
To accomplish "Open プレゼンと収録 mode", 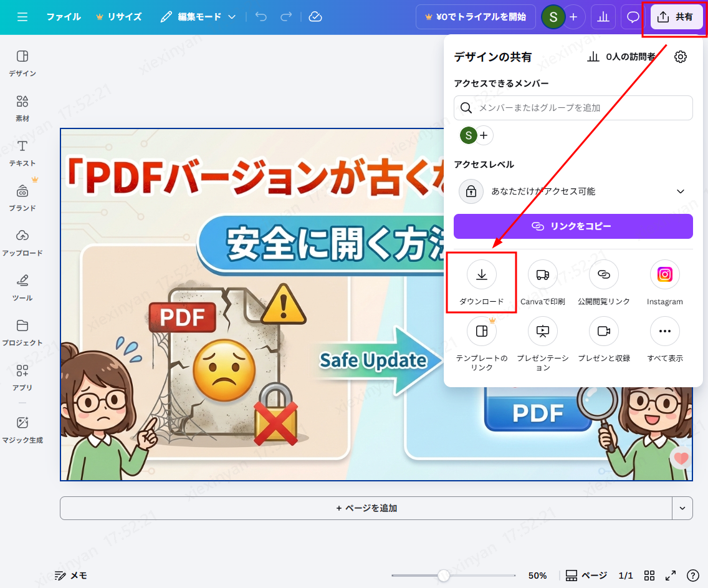I will point(603,339).
